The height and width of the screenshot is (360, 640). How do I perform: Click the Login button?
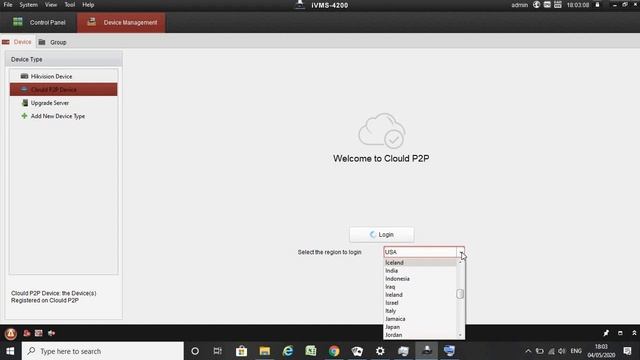[x=382, y=235]
